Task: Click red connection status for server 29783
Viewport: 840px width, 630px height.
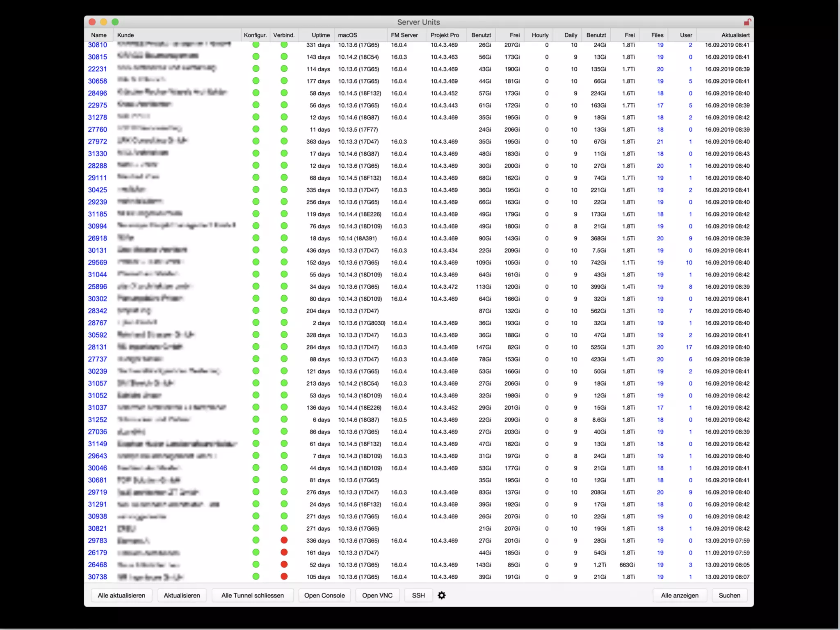Action: tap(284, 540)
